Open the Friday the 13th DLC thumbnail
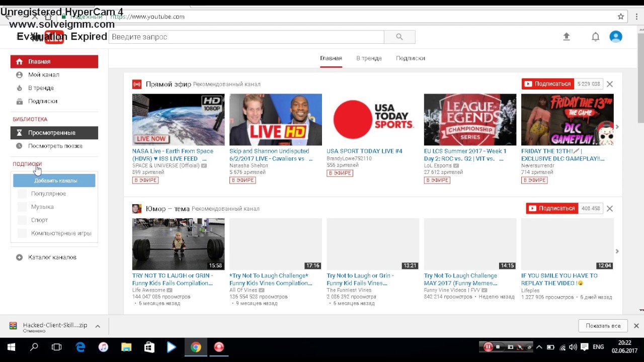 568,120
